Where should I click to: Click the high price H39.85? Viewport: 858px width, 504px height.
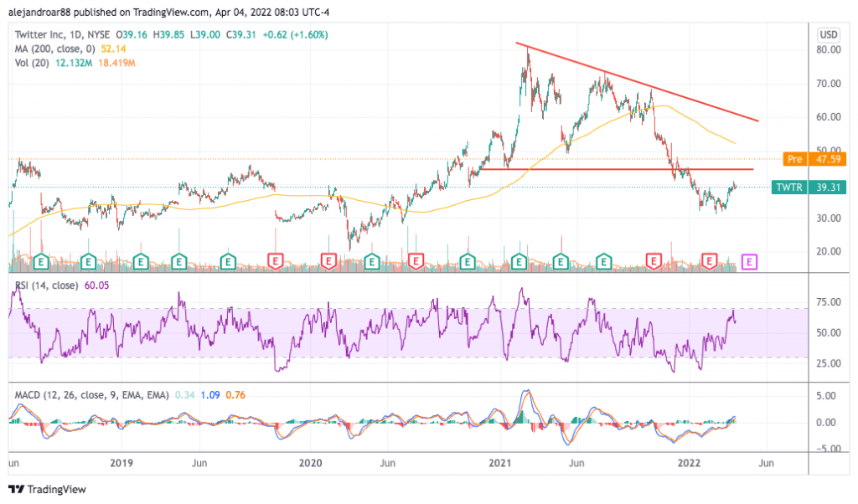click(x=168, y=34)
